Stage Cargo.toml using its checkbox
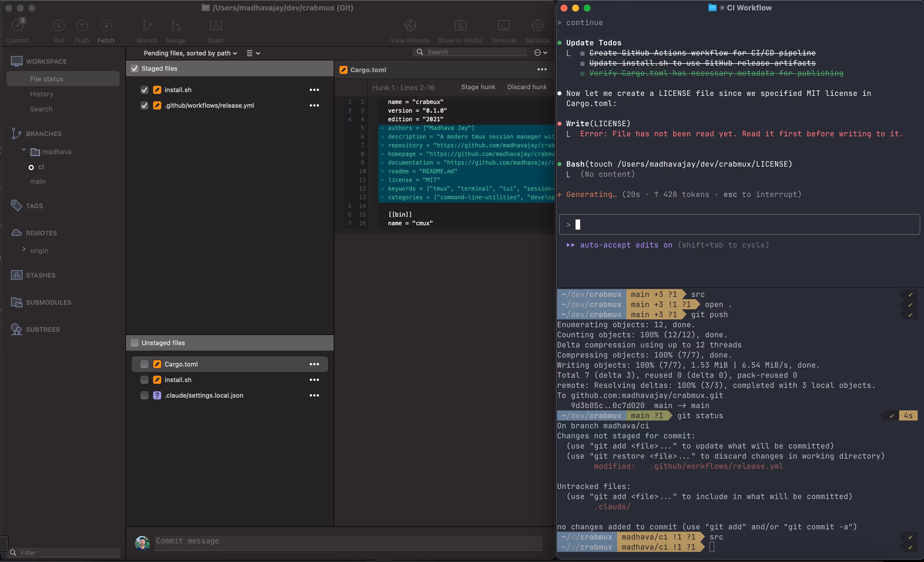The image size is (924, 562). [x=144, y=364]
